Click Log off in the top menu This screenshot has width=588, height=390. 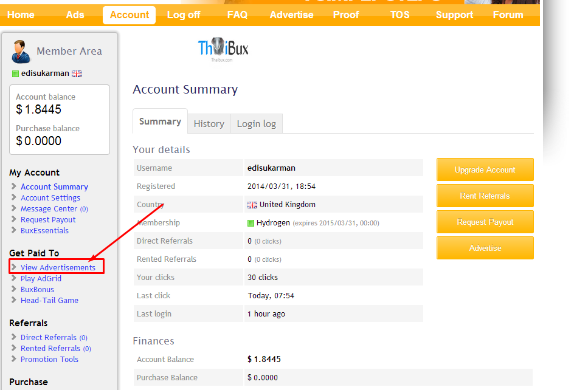(x=184, y=15)
